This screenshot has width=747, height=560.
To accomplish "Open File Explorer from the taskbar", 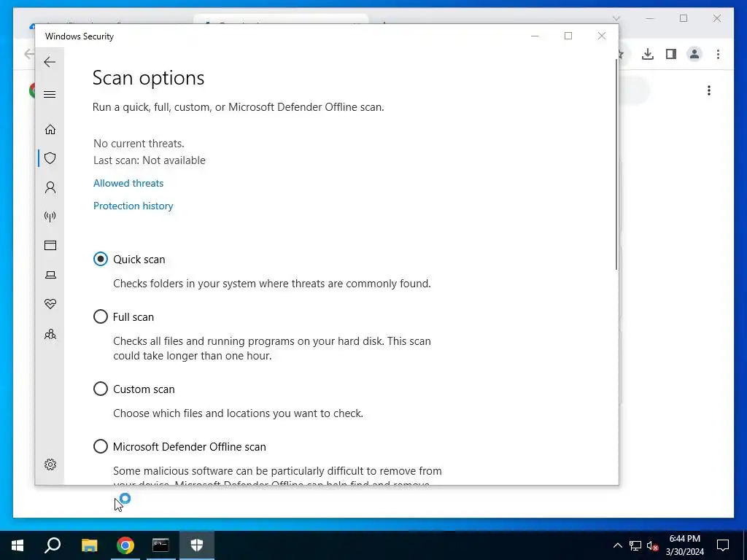I will [89, 545].
